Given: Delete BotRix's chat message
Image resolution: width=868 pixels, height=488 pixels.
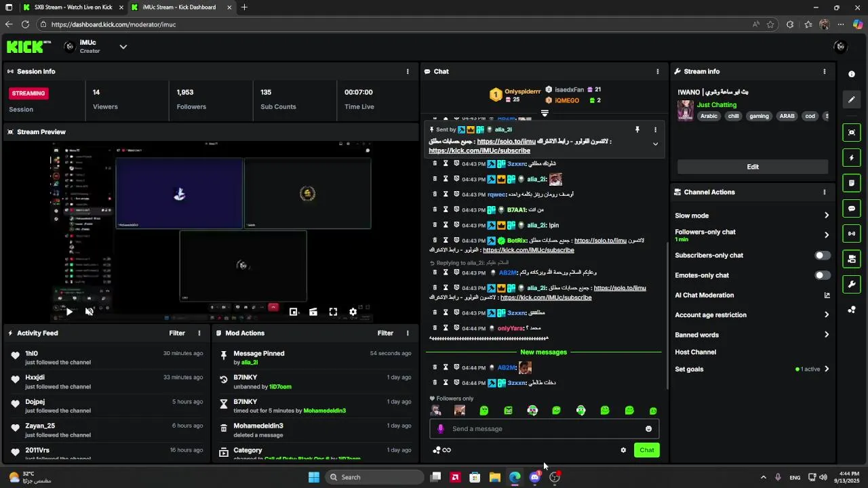Looking at the screenshot, I should click(435, 240).
